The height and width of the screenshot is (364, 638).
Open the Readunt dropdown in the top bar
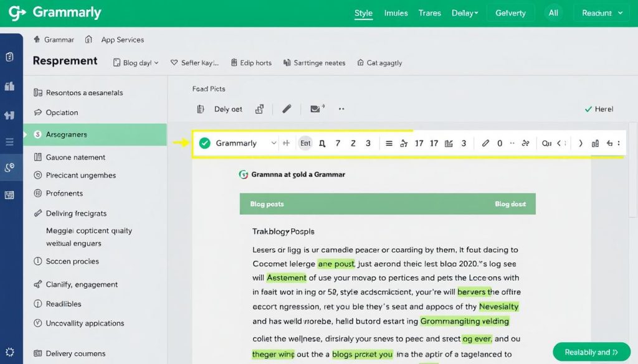click(x=600, y=12)
